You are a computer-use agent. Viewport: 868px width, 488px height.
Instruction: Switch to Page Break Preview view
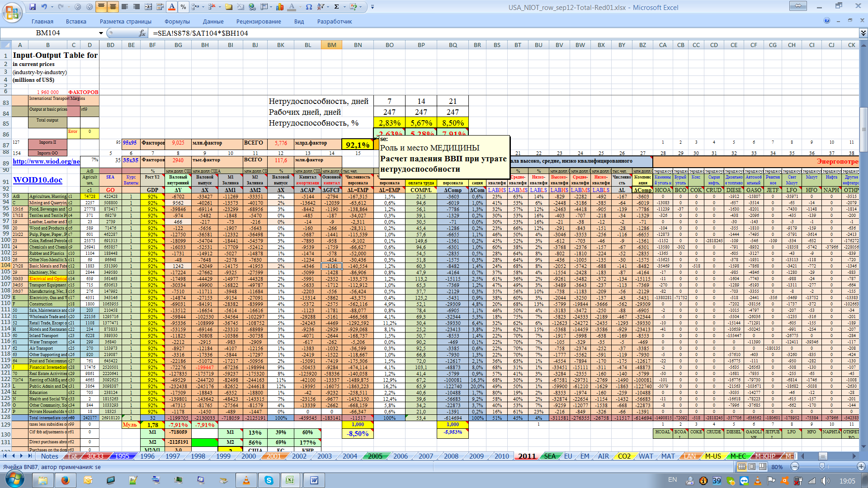(x=762, y=466)
